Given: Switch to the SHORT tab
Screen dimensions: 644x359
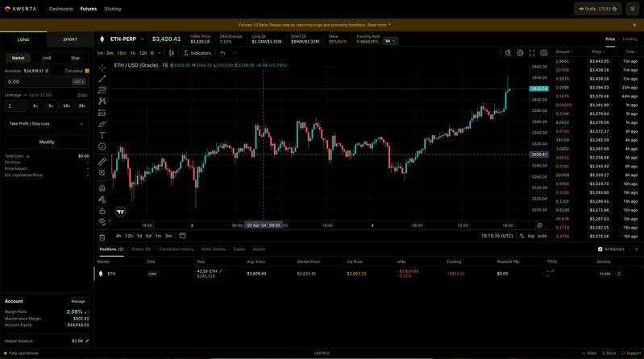Looking at the screenshot, I should click(70, 39).
